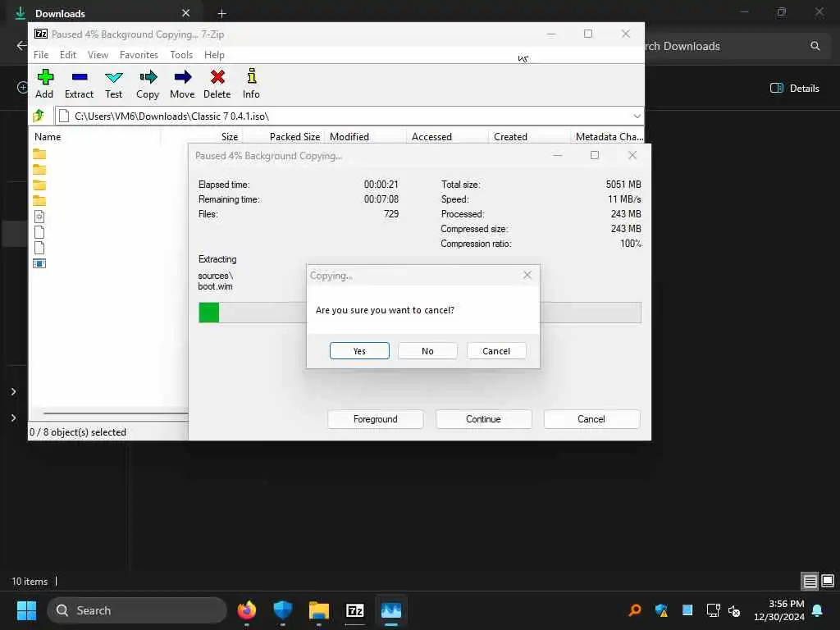Toggle the Details pane in Explorer

pyautogui.click(x=794, y=89)
